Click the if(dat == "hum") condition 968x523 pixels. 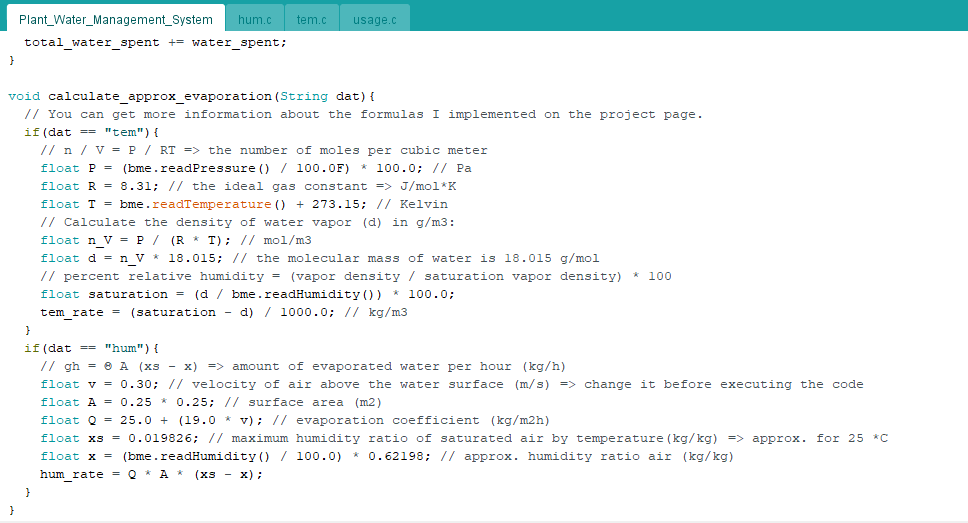92,348
